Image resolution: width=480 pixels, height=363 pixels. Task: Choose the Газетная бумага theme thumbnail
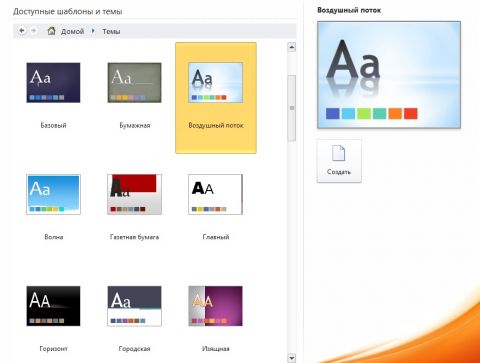tap(134, 194)
